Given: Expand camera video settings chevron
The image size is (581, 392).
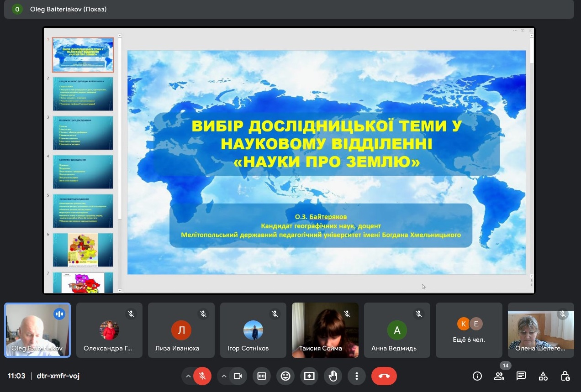Looking at the screenshot, I should tap(224, 376).
